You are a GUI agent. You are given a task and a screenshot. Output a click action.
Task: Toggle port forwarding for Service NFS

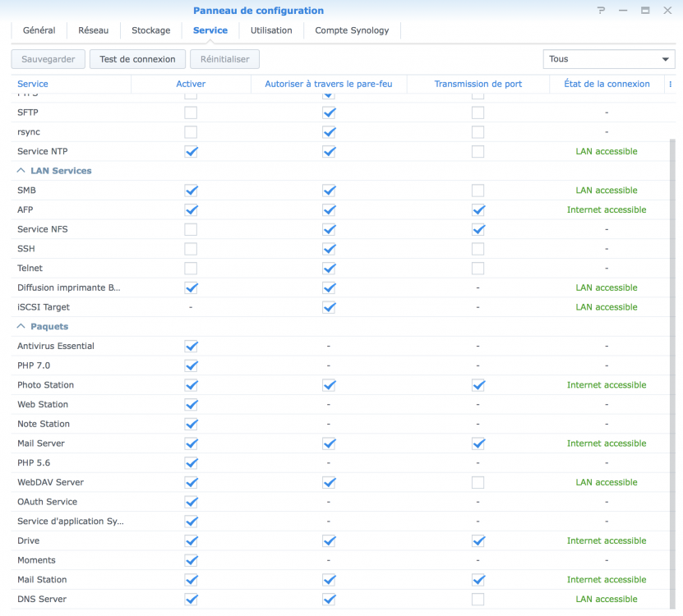tap(478, 229)
